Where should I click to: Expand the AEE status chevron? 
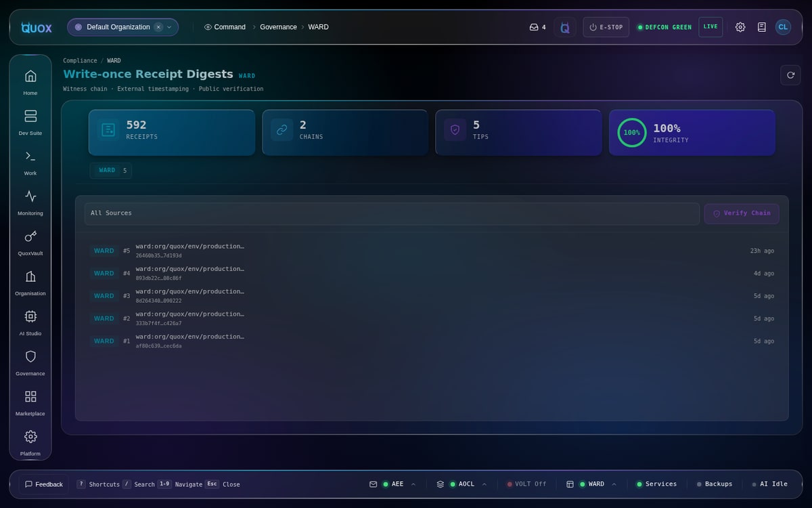pos(413,484)
